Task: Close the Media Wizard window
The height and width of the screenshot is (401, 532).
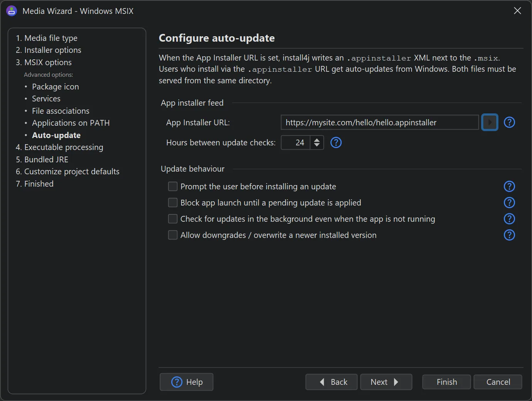Action: [517, 11]
